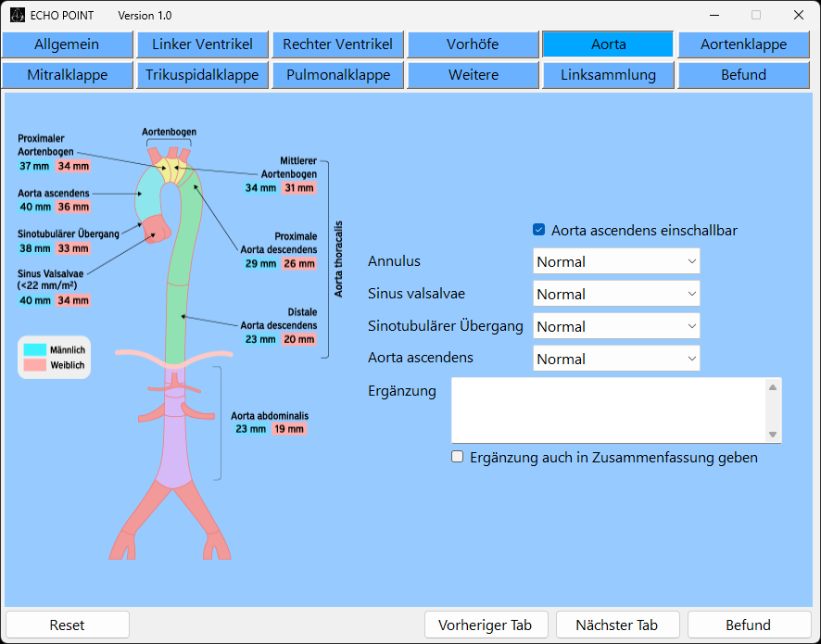Click inside the Ergänzung text field
Image resolution: width=821 pixels, height=644 pixels.
coord(607,410)
